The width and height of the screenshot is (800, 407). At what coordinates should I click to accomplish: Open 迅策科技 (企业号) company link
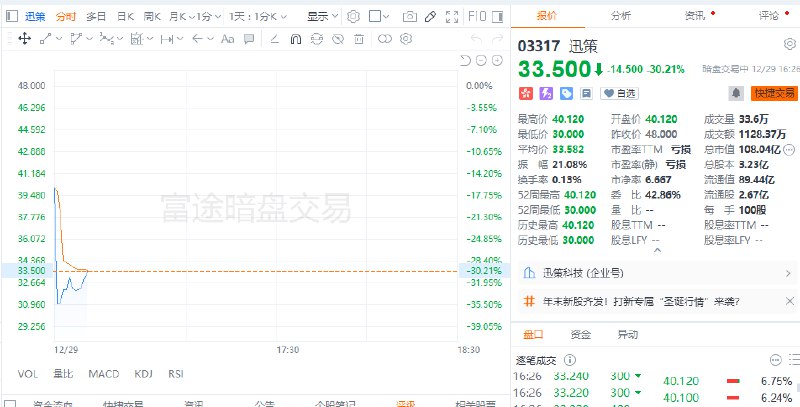click(657, 273)
